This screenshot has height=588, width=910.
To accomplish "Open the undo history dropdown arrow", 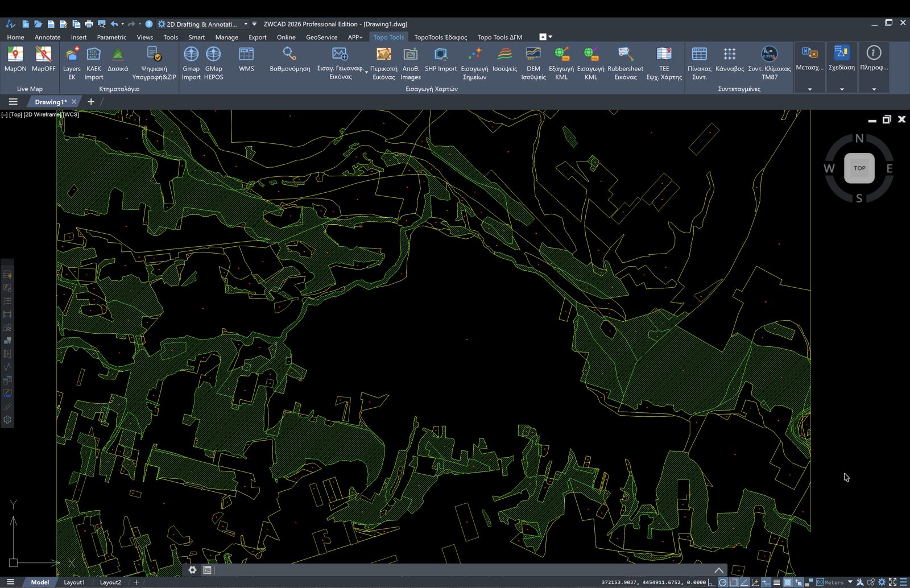I will click(123, 24).
